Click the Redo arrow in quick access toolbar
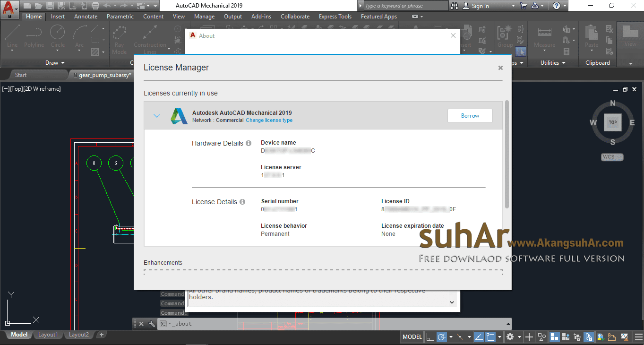This screenshot has width=644, height=345. click(123, 6)
